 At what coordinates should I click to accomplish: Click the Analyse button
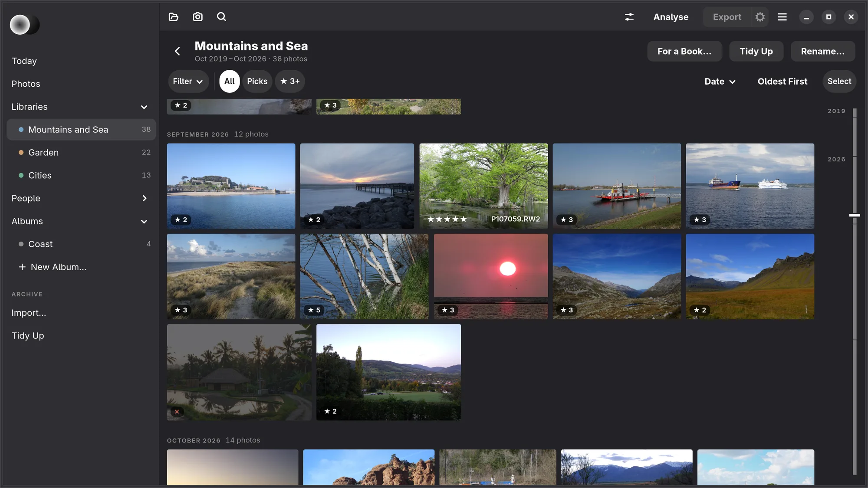click(671, 17)
